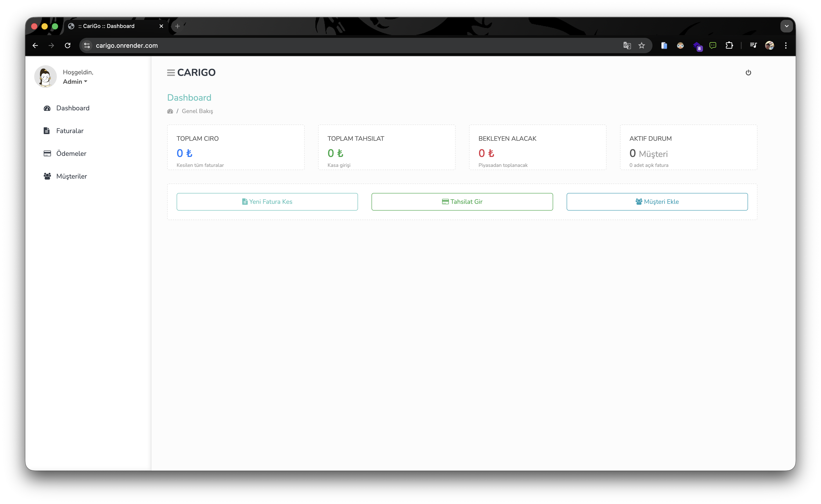Reload the page
Screen dimensions: 821x504
coord(68,46)
